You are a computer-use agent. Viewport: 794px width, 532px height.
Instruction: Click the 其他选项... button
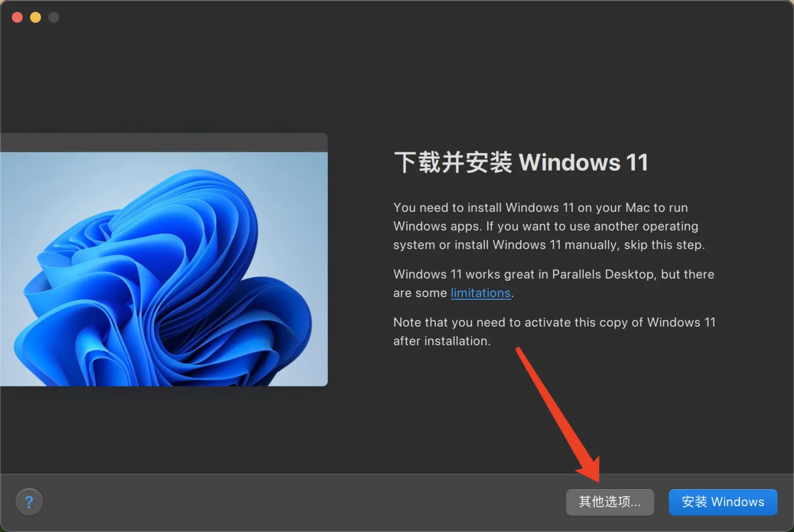click(610, 502)
